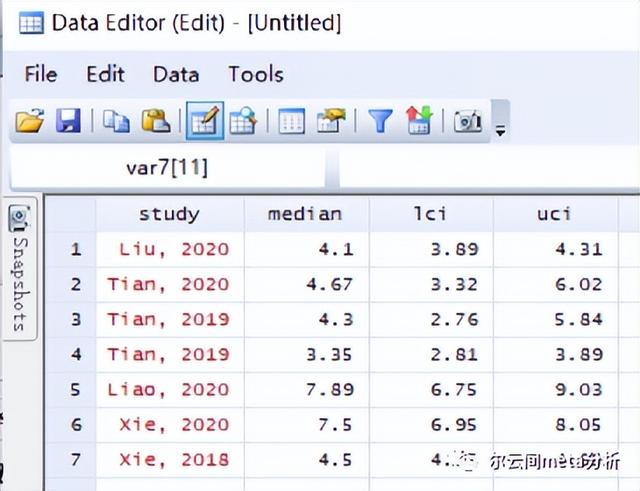Open the Data menu
This screenshot has height=491, width=640.
tap(176, 74)
